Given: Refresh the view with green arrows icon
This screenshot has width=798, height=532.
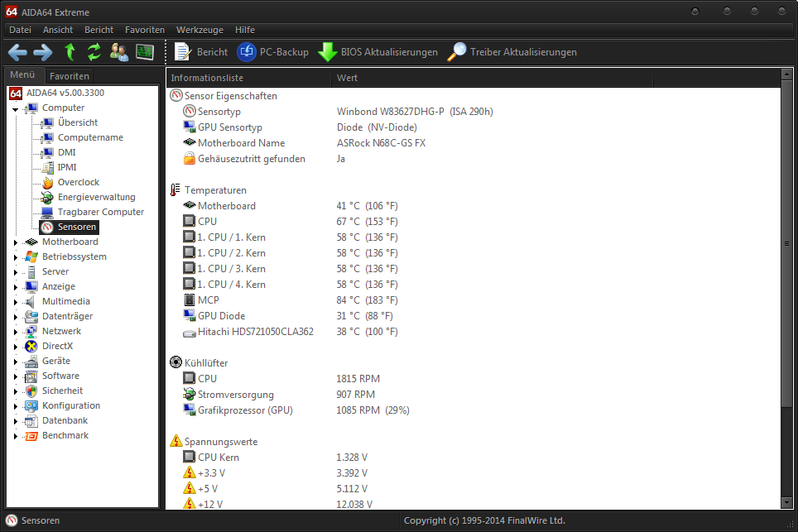Looking at the screenshot, I should pyautogui.click(x=94, y=52).
